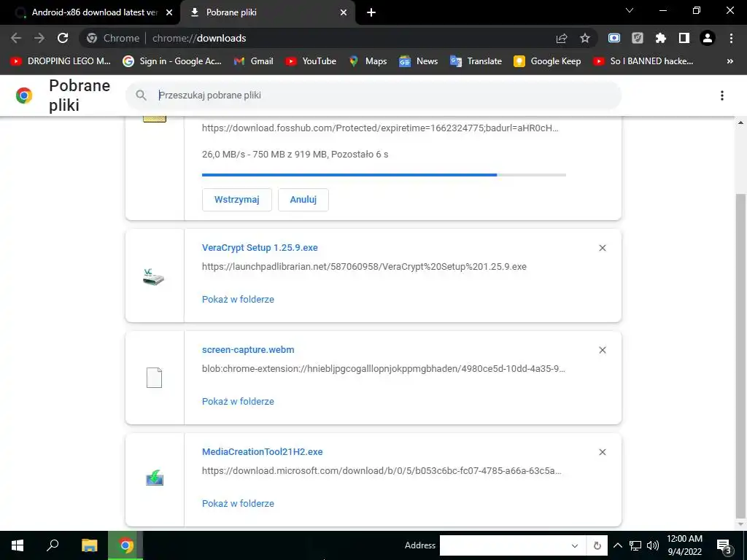Refresh the taskbar Address toolbar
The image size is (747, 560).
(x=597, y=545)
